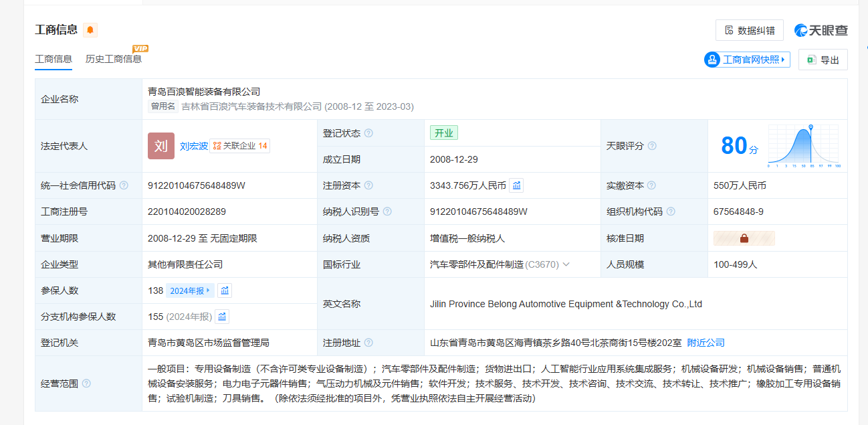The image size is (868, 425).
Task: Expand the 2024年报 annual report selector
Action: pyautogui.click(x=190, y=290)
